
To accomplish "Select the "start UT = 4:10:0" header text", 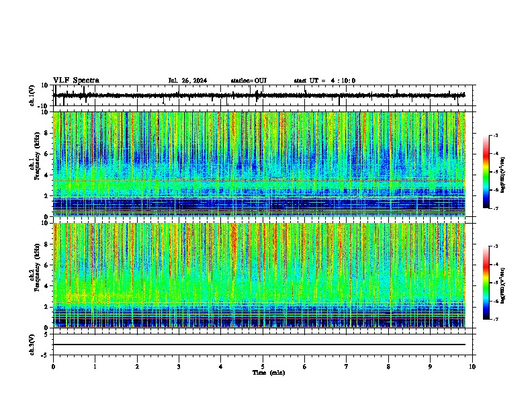I will click(324, 81).
